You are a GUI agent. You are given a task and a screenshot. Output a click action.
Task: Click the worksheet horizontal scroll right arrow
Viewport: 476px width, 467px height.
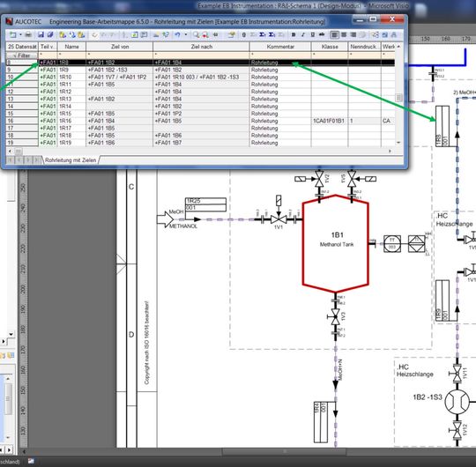pyautogui.click(x=390, y=151)
